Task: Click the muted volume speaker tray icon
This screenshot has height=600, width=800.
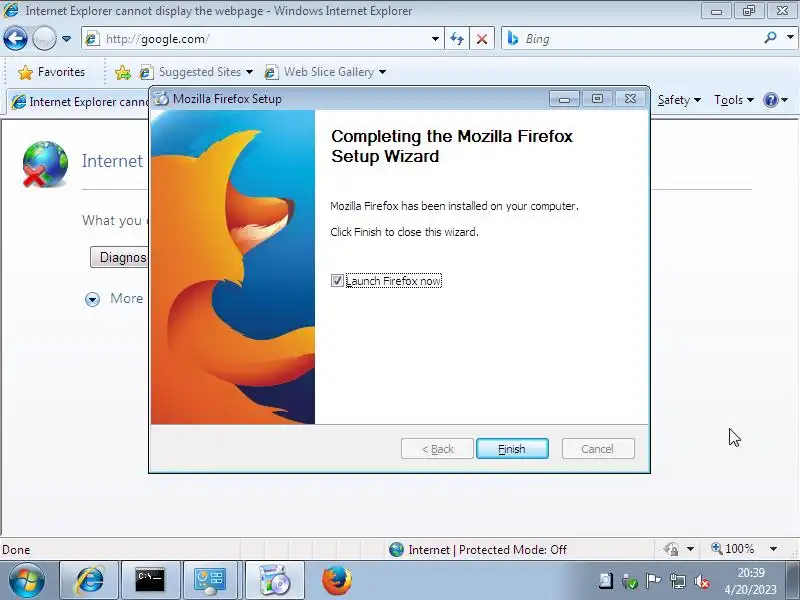Action: [703, 581]
